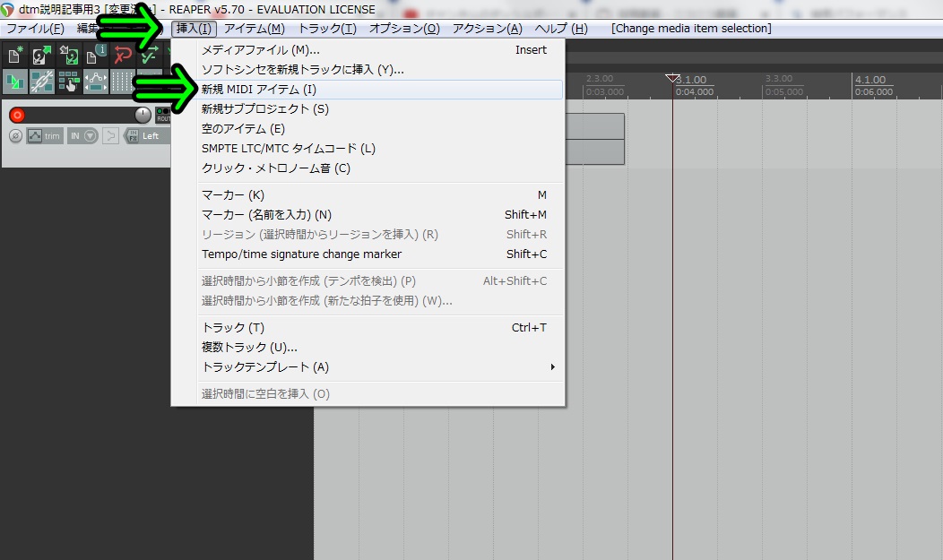943x560 pixels.
Task: Open the record input IN dropdown
Action: coord(91,135)
